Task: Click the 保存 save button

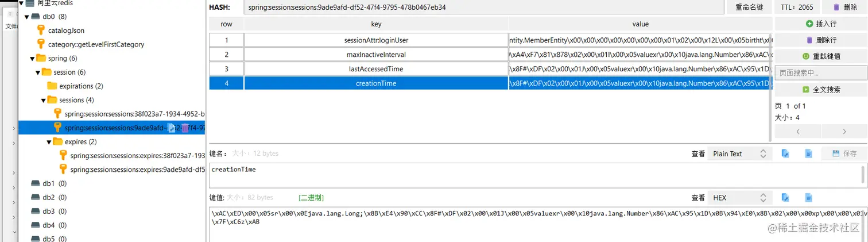Action: pos(844,153)
